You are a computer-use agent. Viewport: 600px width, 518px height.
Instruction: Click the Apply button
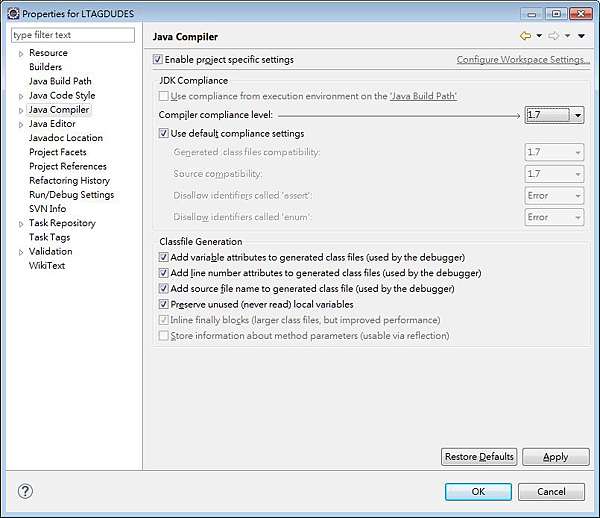556,457
